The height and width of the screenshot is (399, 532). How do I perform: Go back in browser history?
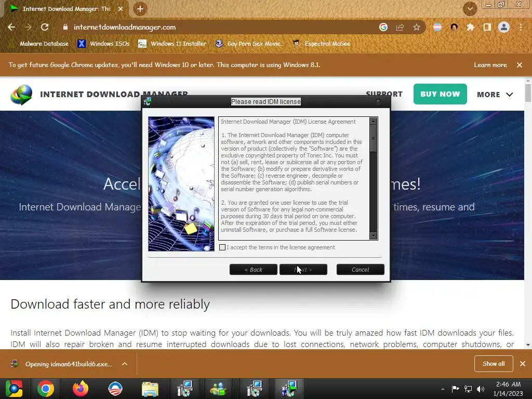pyautogui.click(x=11, y=27)
